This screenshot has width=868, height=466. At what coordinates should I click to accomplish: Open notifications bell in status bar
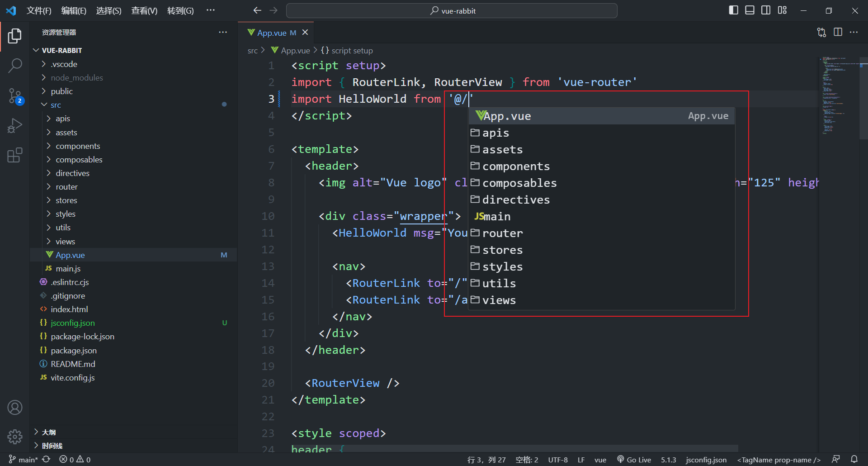pos(854,460)
